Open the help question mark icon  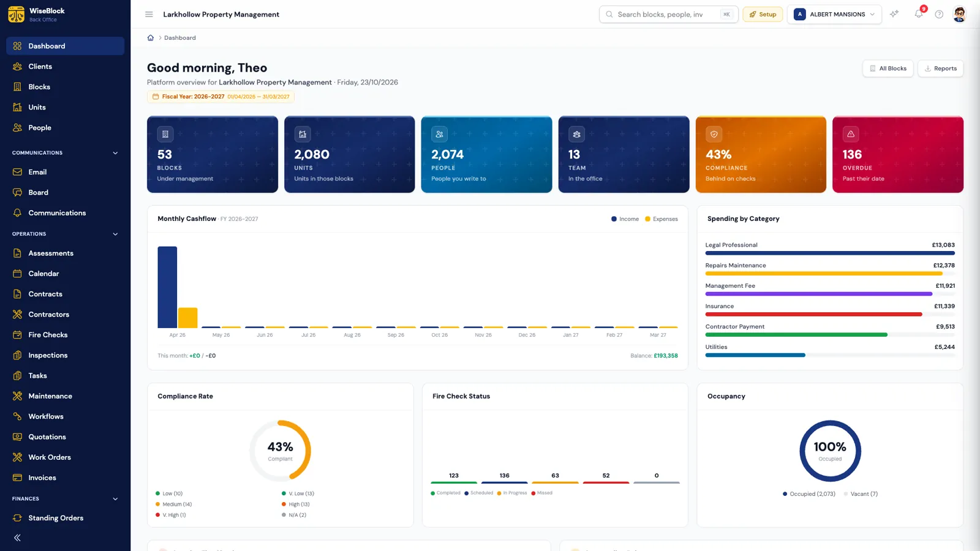(939, 14)
